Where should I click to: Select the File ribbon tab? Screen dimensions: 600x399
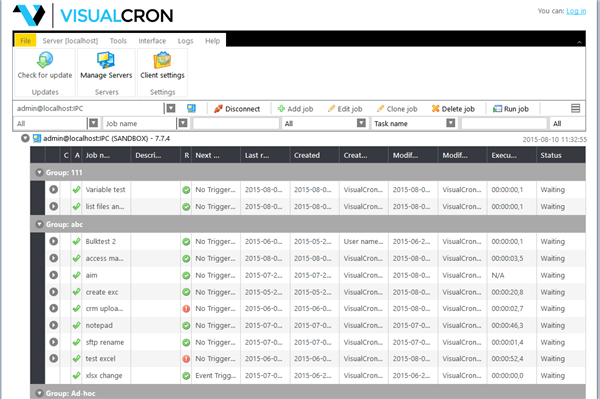[x=26, y=41]
